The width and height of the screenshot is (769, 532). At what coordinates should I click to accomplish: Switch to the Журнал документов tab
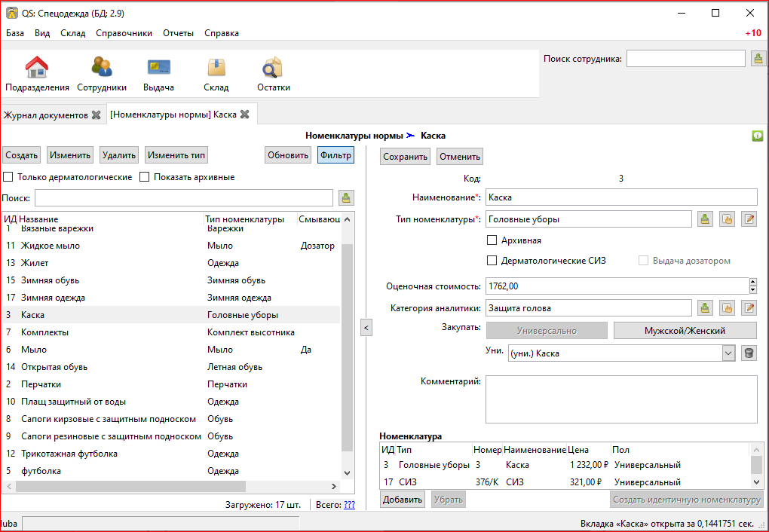pos(46,115)
